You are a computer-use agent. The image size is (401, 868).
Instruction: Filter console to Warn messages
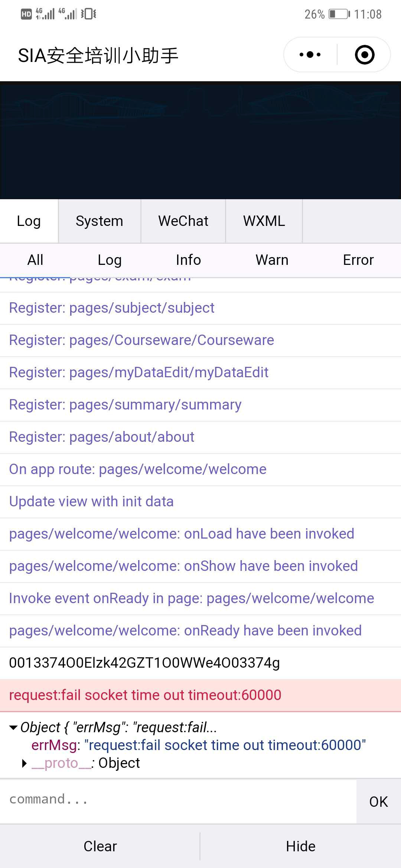point(272,260)
